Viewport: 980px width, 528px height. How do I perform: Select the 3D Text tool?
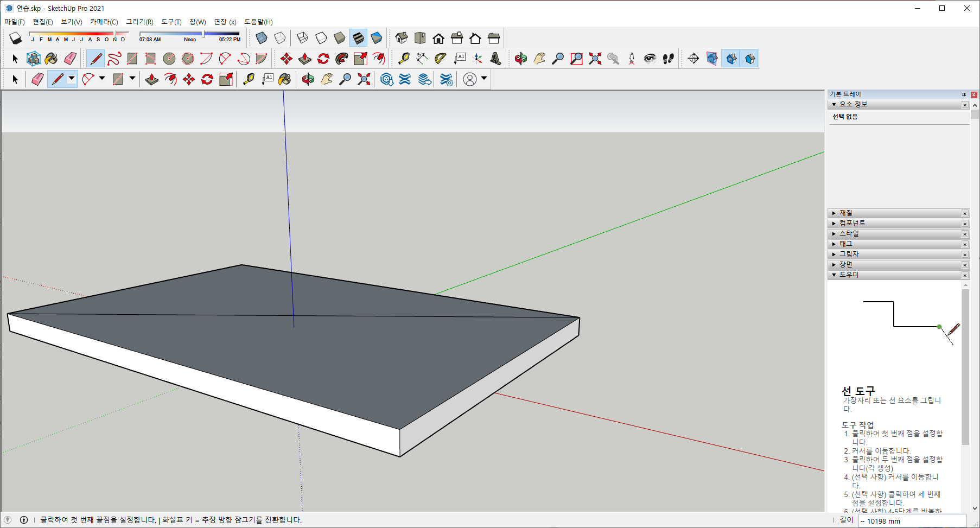(496, 59)
